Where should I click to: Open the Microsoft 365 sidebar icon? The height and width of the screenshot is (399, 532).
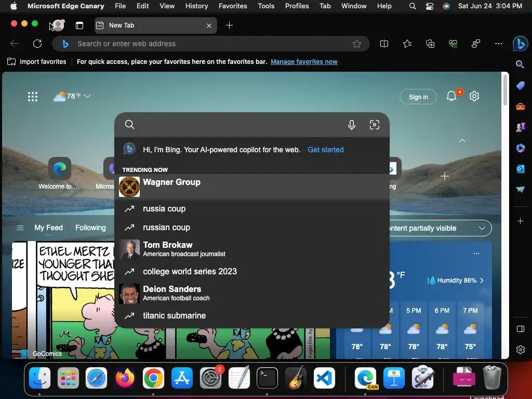[x=520, y=148]
